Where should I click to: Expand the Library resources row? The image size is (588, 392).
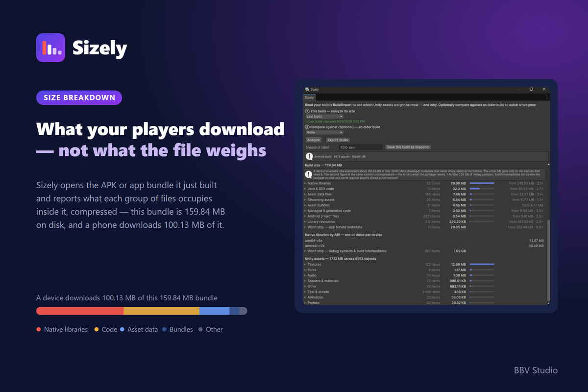(x=305, y=222)
